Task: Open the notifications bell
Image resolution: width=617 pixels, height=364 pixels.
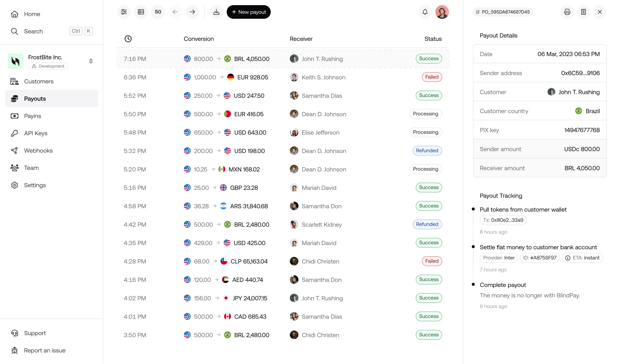Action: 425,12
